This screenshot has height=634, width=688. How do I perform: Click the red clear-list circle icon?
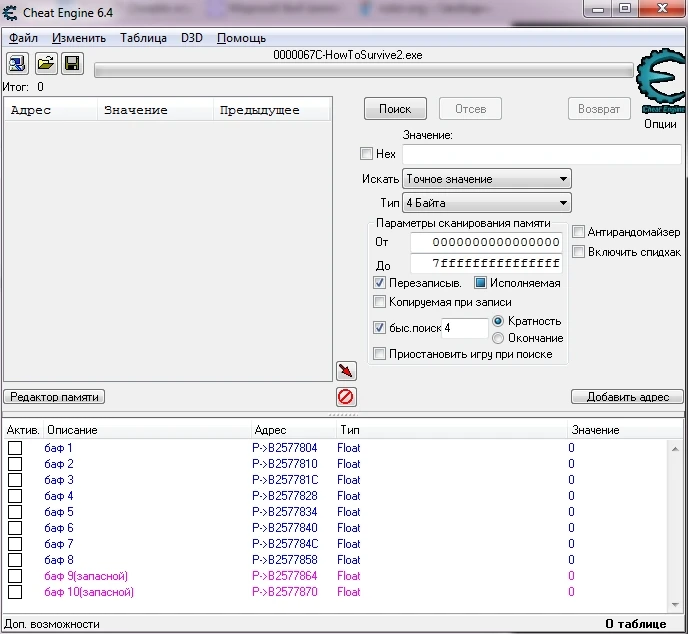coord(346,397)
